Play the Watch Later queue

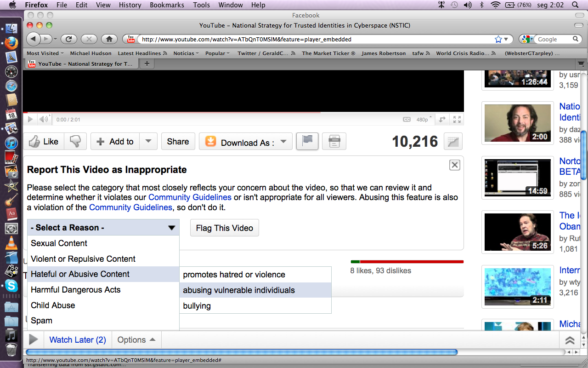pyautogui.click(x=34, y=340)
